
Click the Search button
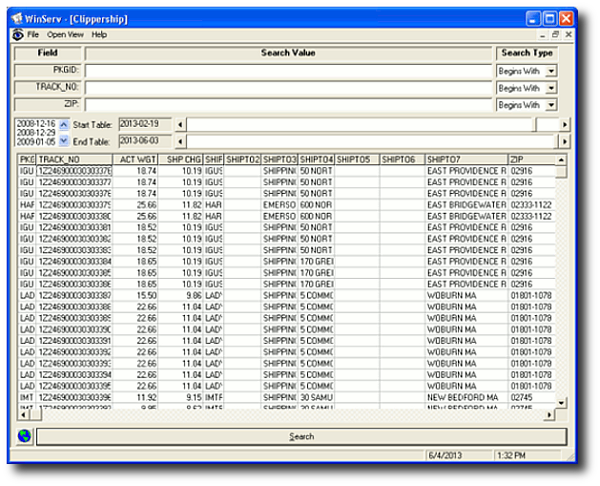(x=302, y=437)
